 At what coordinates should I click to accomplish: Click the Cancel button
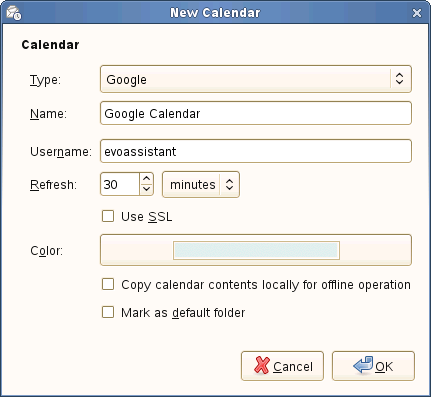pos(282,366)
